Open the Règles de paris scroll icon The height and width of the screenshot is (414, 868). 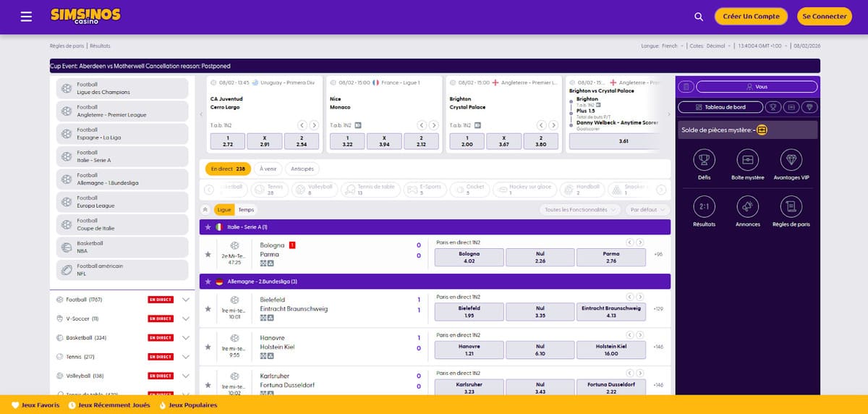pyautogui.click(x=791, y=207)
